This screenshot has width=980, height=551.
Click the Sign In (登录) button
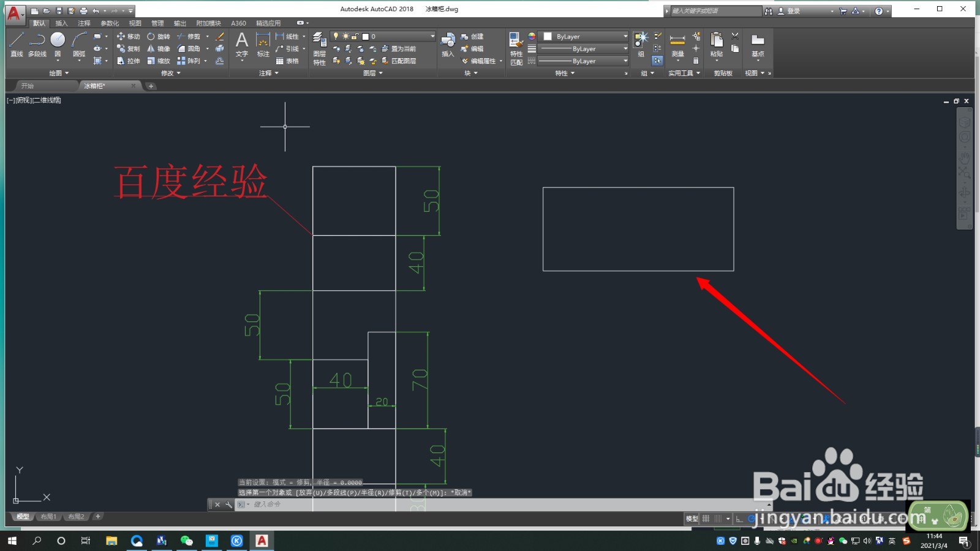click(x=789, y=11)
